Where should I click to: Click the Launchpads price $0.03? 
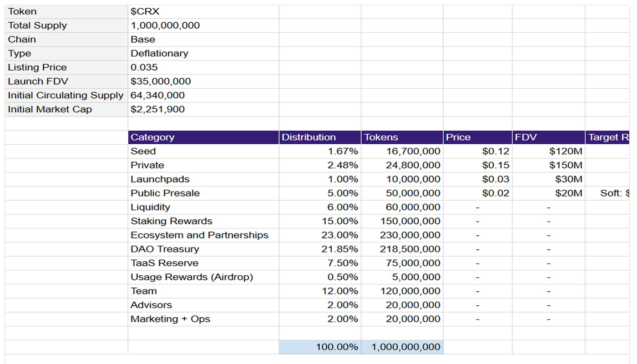tap(478, 179)
